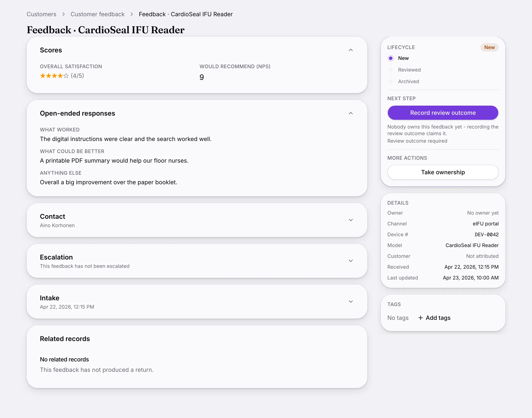Click received date Apr 22, 2026, 12:15 PM in Details
Viewport: 532px width, 418px height.
pos(471,267)
